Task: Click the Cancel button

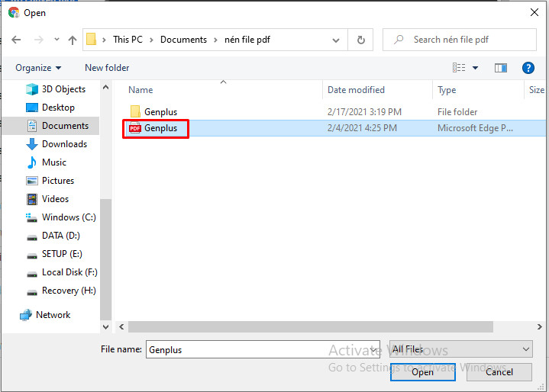Action: tap(499, 372)
